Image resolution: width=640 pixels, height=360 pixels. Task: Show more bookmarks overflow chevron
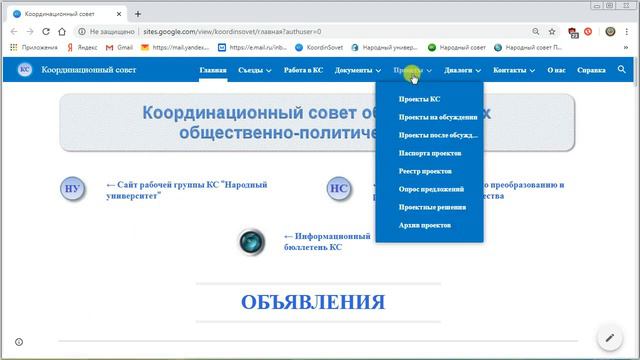click(x=626, y=47)
